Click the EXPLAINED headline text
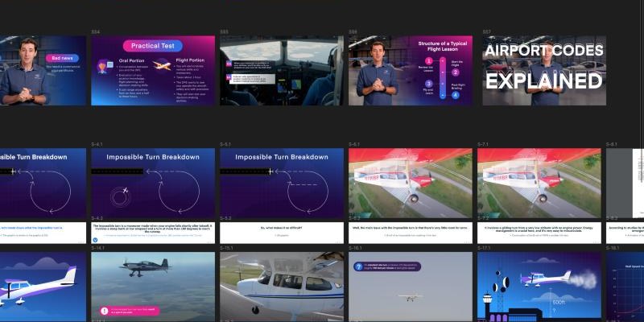The width and height of the screenshot is (644, 322). [x=544, y=80]
